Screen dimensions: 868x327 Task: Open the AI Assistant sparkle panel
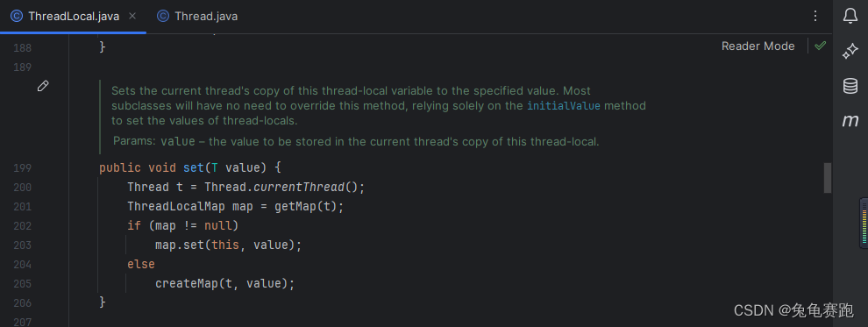coord(850,52)
